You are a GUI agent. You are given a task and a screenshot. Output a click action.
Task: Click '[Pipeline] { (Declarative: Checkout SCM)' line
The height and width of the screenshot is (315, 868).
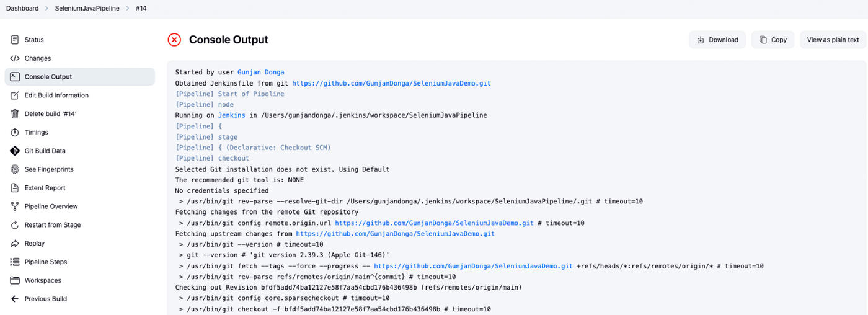coord(253,148)
